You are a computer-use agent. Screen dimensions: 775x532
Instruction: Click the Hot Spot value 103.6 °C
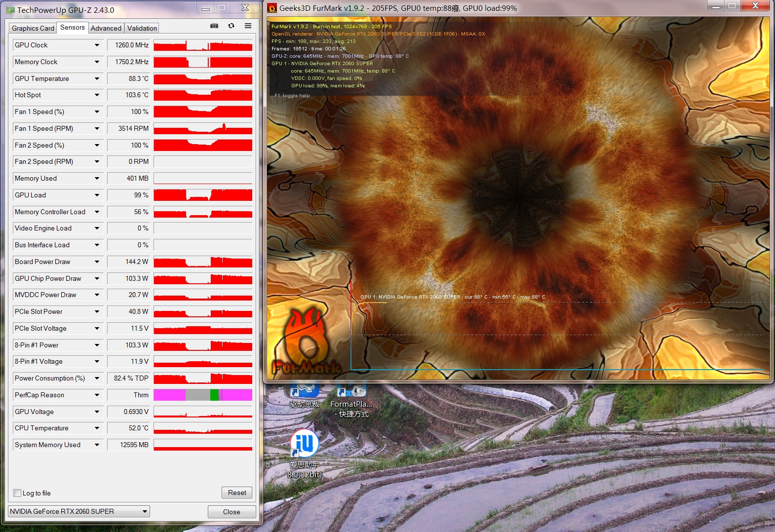point(128,95)
